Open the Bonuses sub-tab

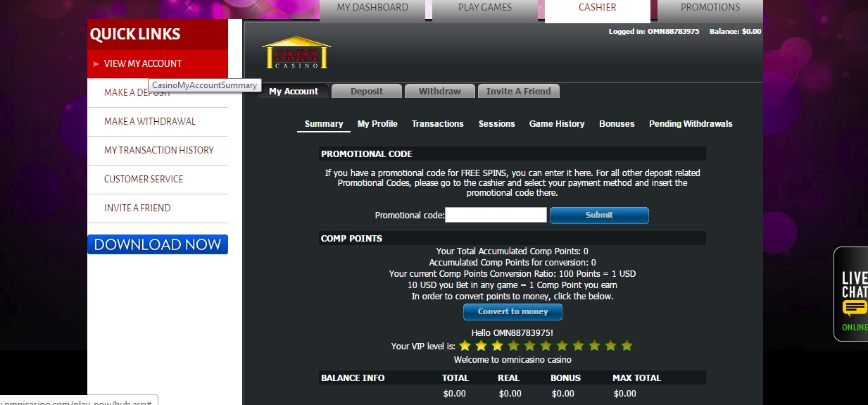click(x=617, y=124)
